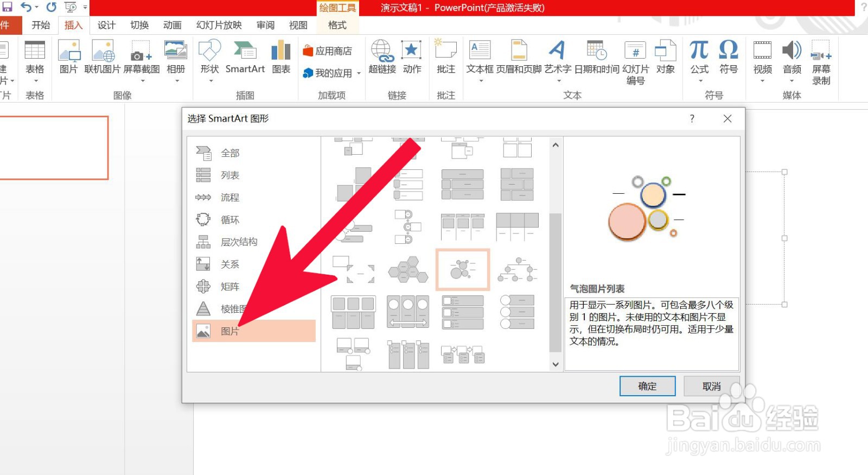Screen dimensions: 868x475
Task: Choose the hexagon cluster SmartArt layout
Action: click(407, 270)
